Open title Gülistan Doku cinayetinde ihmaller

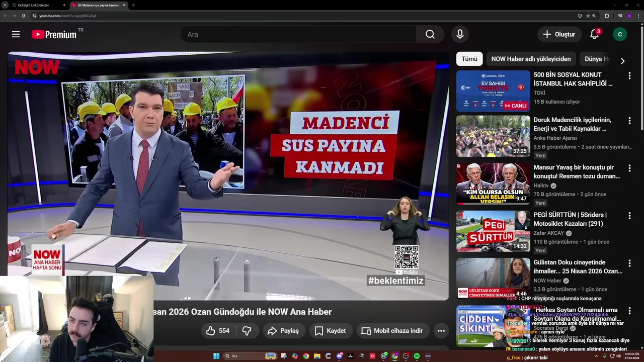point(578,266)
